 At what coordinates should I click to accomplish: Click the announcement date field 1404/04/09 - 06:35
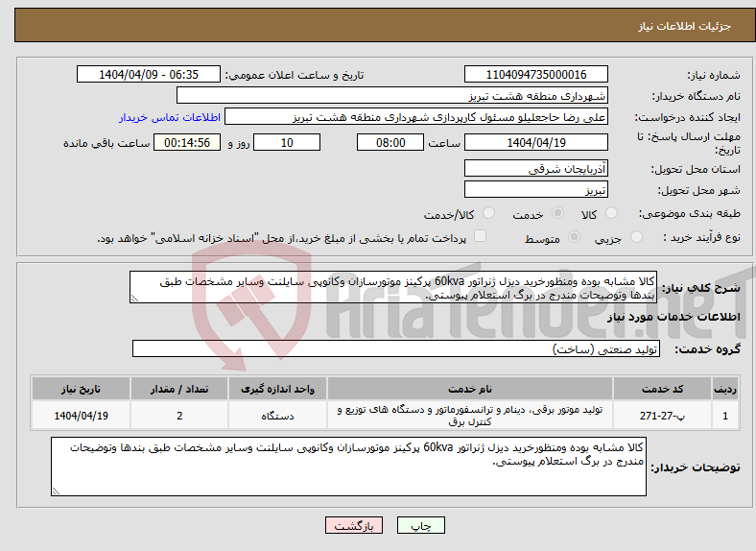tap(149, 74)
